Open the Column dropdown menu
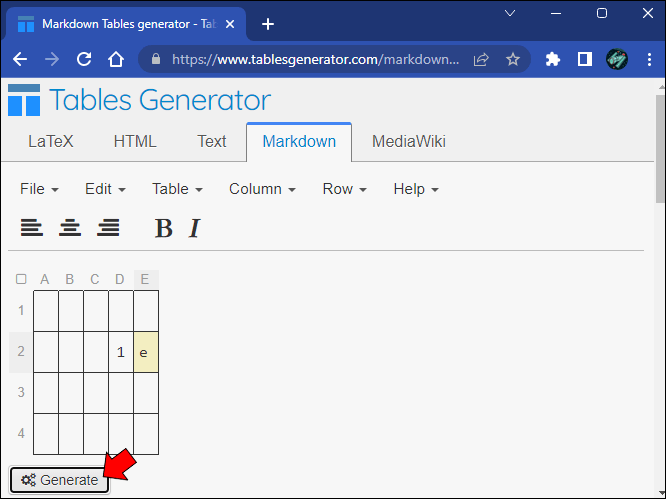Screen dimensions: 666x499 [x=262, y=189]
